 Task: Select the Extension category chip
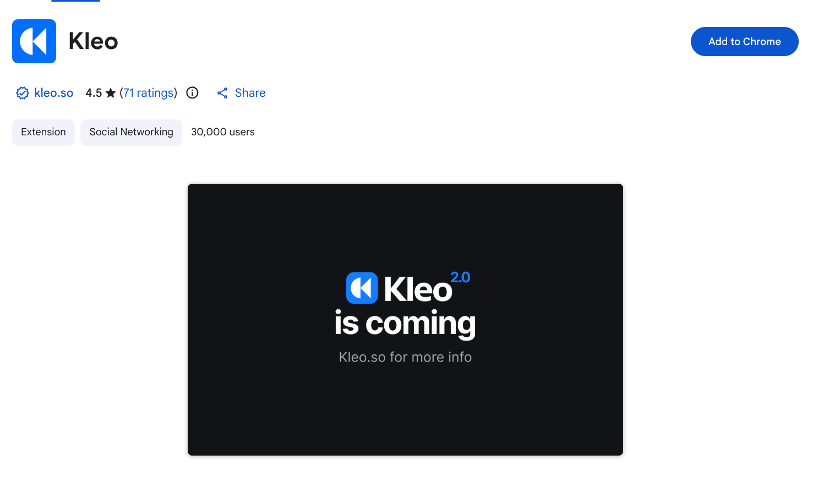(x=43, y=132)
